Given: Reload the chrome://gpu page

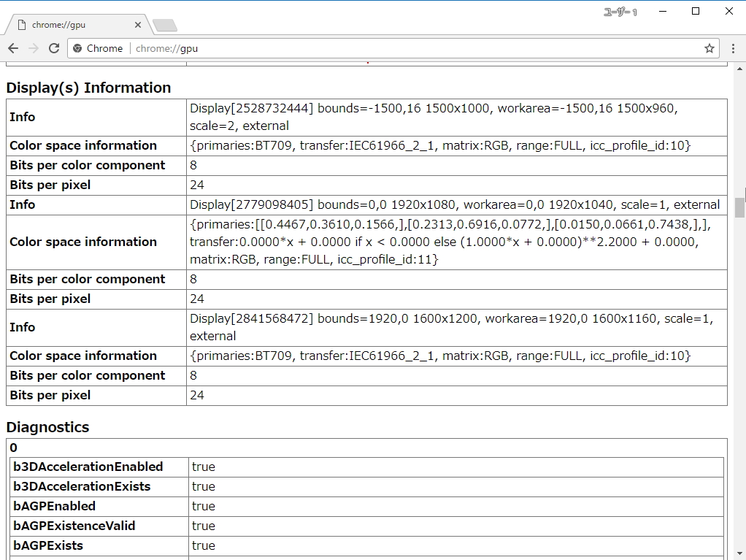Looking at the screenshot, I should pyautogui.click(x=54, y=48).
